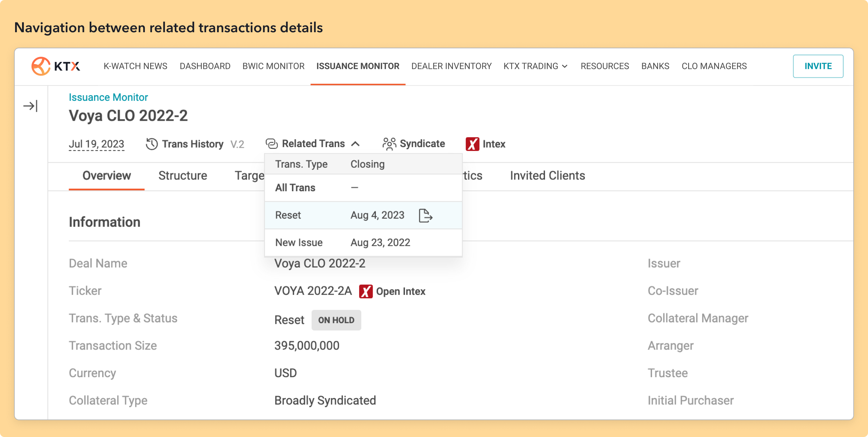The image size is (868, 437).
Task: Expand the KTX Trading menu
Action: click(535, 66)
